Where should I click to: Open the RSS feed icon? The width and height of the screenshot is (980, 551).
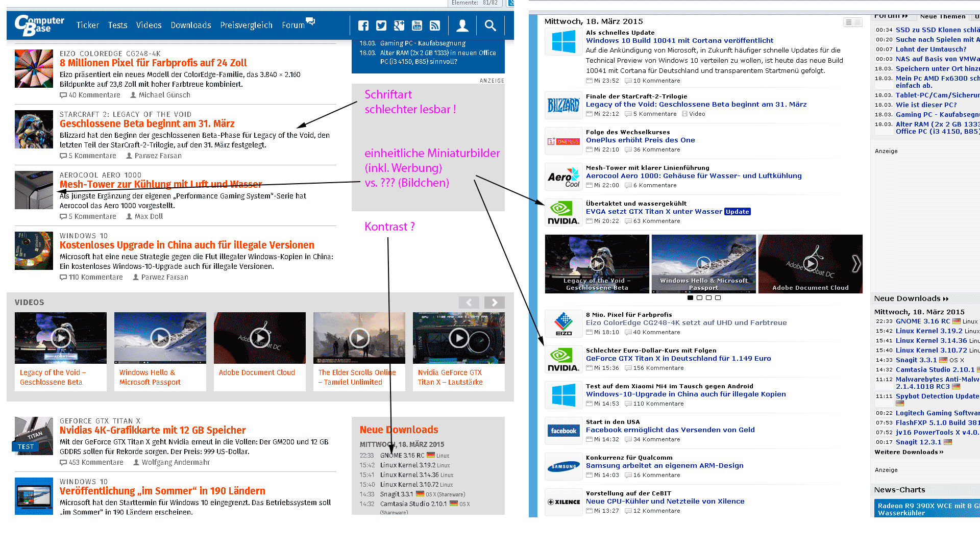click(435, 26)
